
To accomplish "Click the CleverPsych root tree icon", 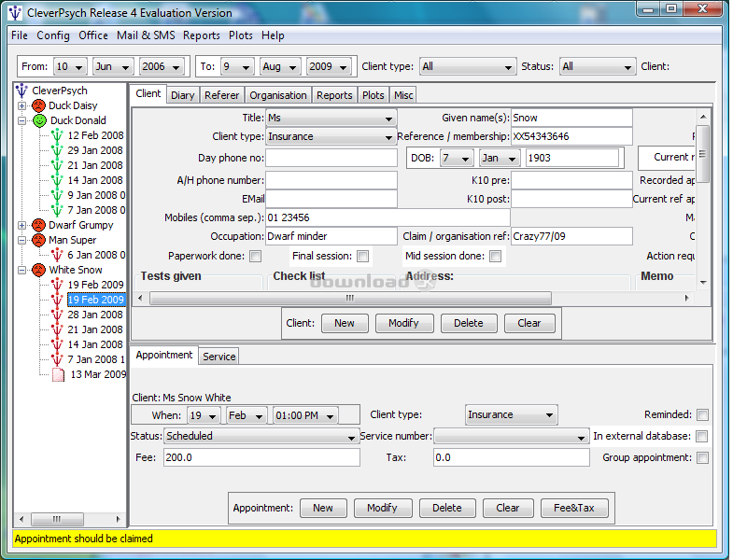I will pos(21,90).
